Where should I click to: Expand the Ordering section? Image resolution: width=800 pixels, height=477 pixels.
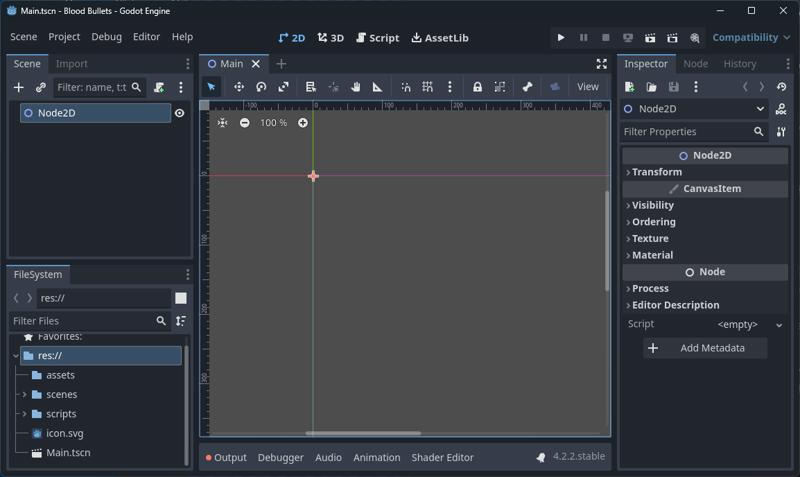[x=705, y=222]
